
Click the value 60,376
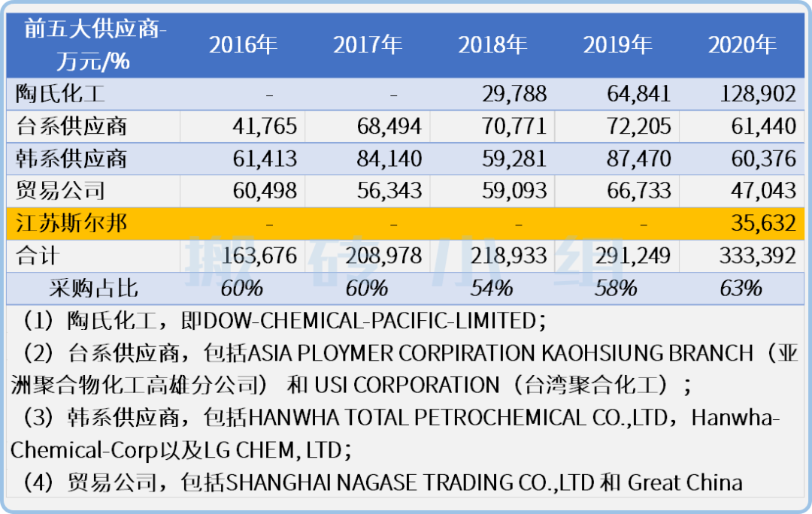(x=764, y=159)
